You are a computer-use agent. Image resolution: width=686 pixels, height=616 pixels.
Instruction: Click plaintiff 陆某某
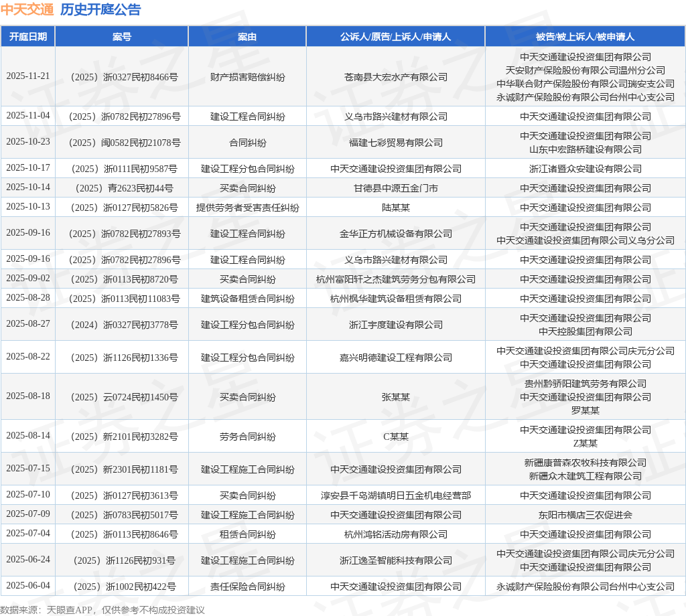[395, 208]
